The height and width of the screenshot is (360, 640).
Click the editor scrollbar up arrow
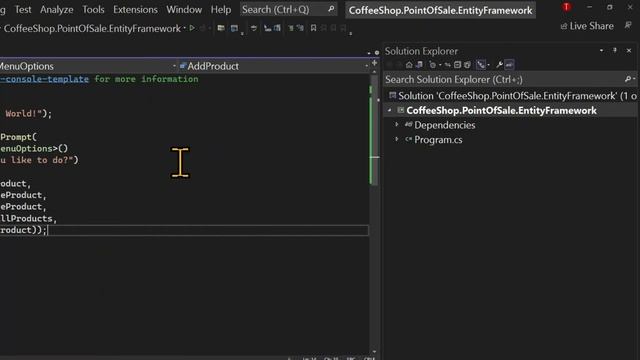(374, 72)
